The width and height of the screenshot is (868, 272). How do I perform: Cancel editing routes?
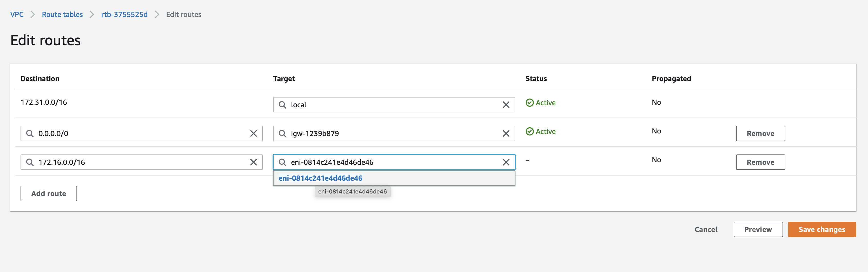(x=706, y=229)
